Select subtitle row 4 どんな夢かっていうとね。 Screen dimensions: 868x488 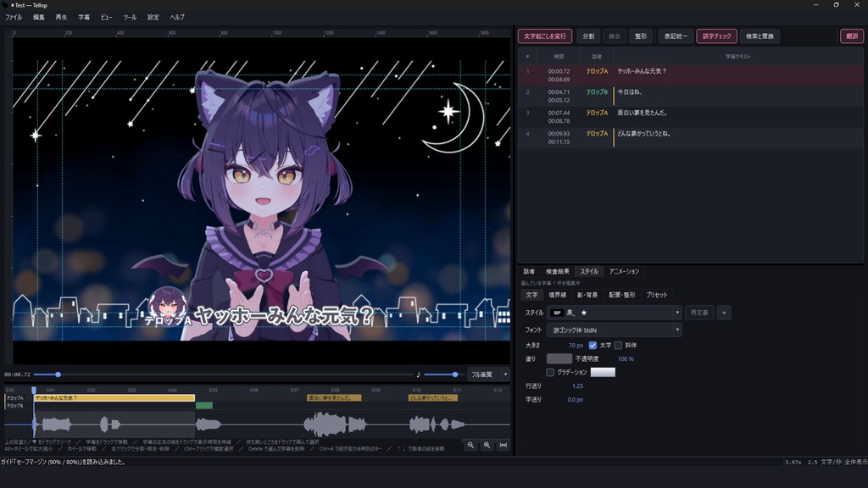click(690, 137)
